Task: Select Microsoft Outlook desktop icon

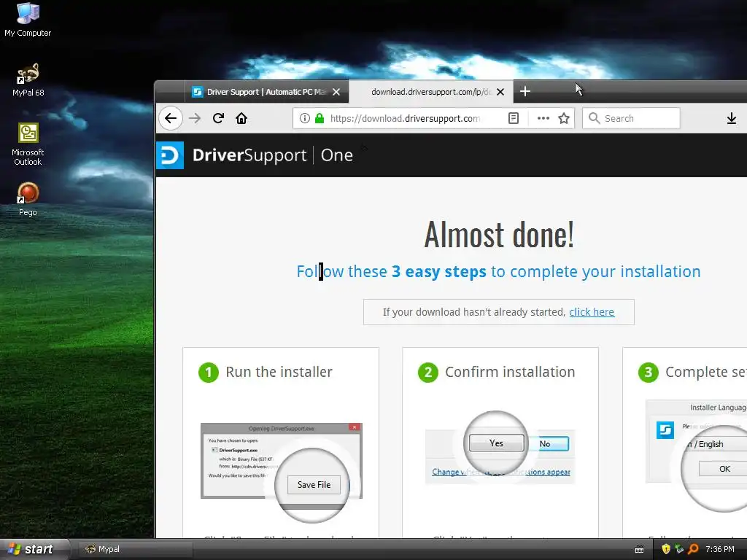Action: pyautogui.click(x=28, y=144)
